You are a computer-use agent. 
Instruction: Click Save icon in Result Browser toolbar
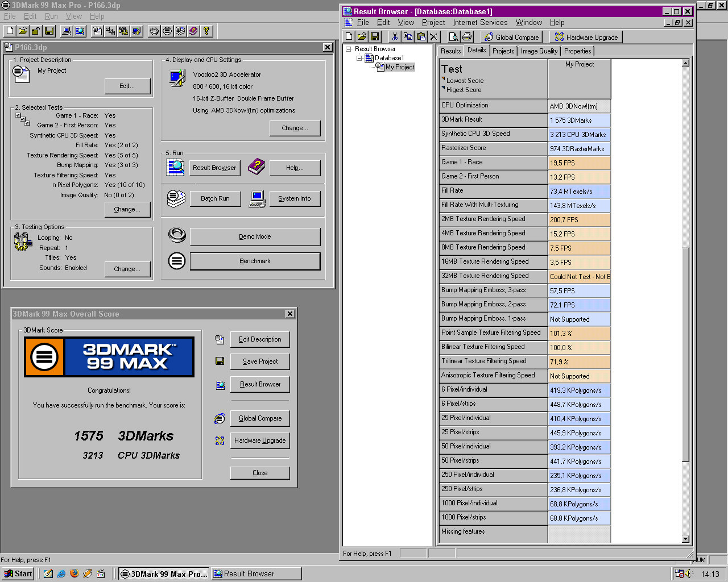click(375, 37)
